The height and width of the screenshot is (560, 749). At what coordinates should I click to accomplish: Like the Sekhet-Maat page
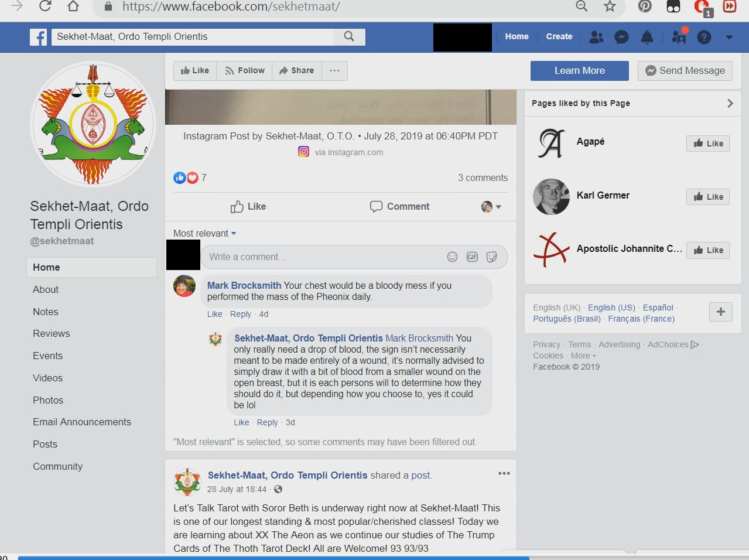pos(195,70)
